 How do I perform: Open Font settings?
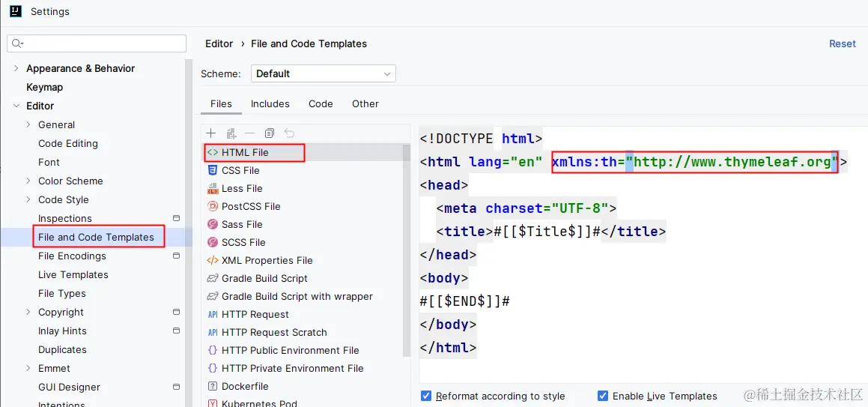pos(49,162)
